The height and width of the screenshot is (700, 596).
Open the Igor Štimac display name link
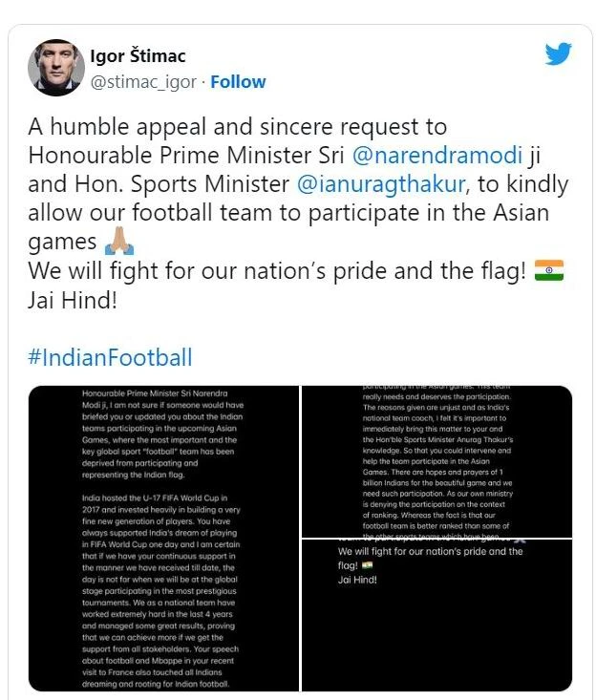coord(138,57)
